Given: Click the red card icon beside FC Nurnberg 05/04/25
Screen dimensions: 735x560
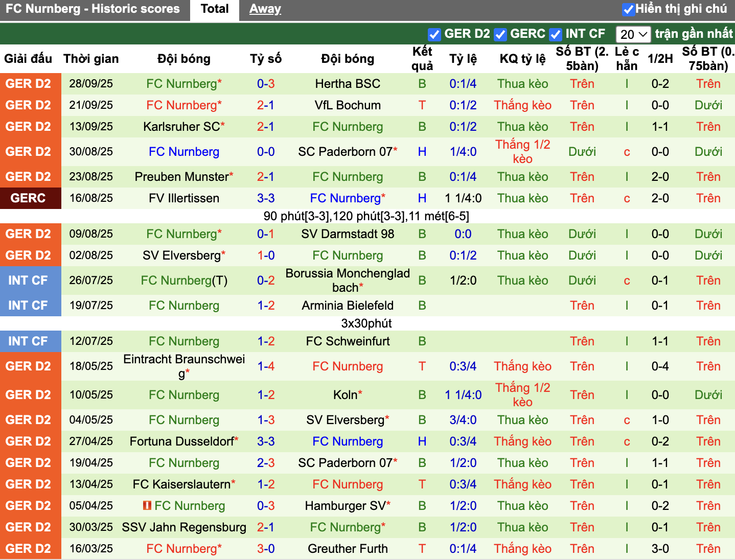Looking at the screenshot, I should 147,506.
